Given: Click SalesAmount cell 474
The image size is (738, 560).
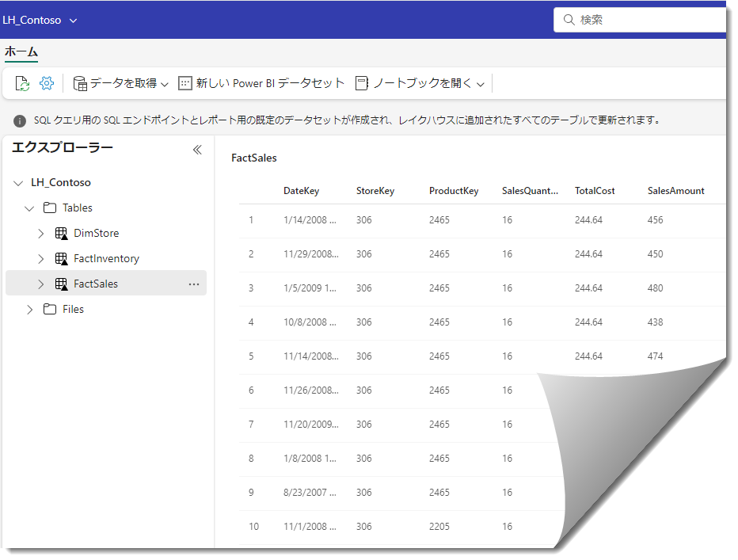Looking at the screenshot, I should (655, 356).
